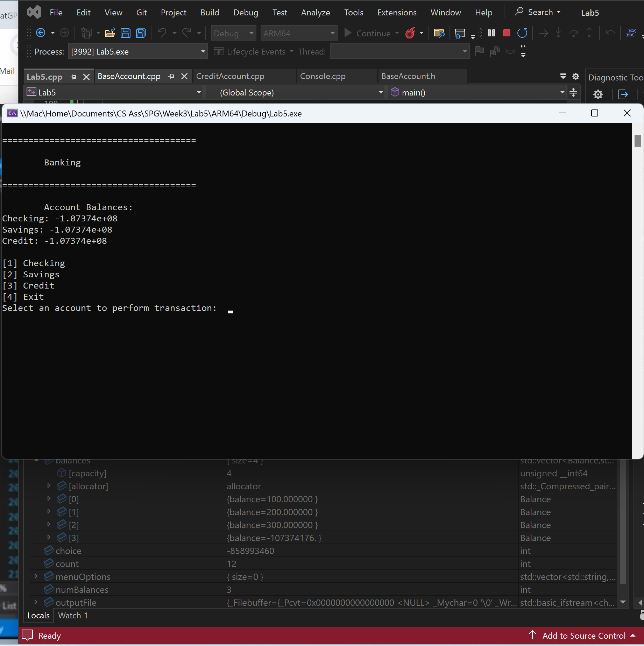Toggle pin on the Lab5.cpp tab
This screenshot has width=644, height=646.
point(73,77)
